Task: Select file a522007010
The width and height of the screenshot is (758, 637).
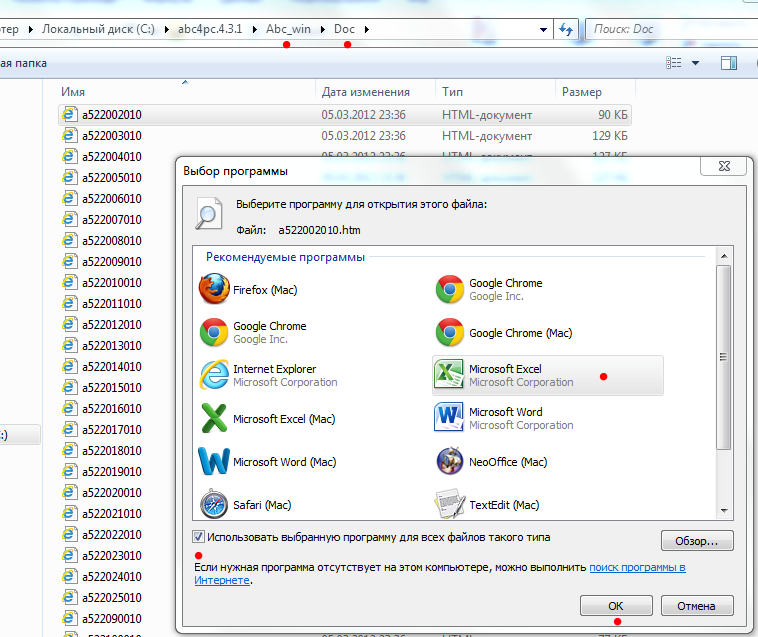Action: click(x=112, y=219)
